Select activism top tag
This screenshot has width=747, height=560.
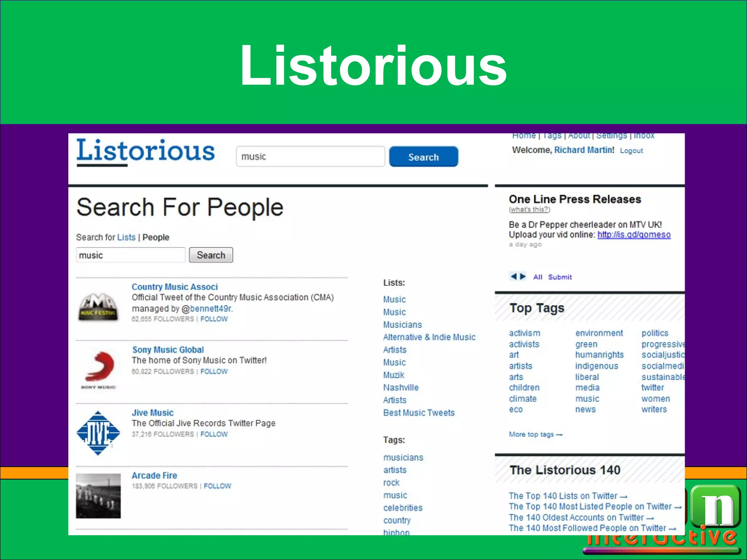[525, 333]
